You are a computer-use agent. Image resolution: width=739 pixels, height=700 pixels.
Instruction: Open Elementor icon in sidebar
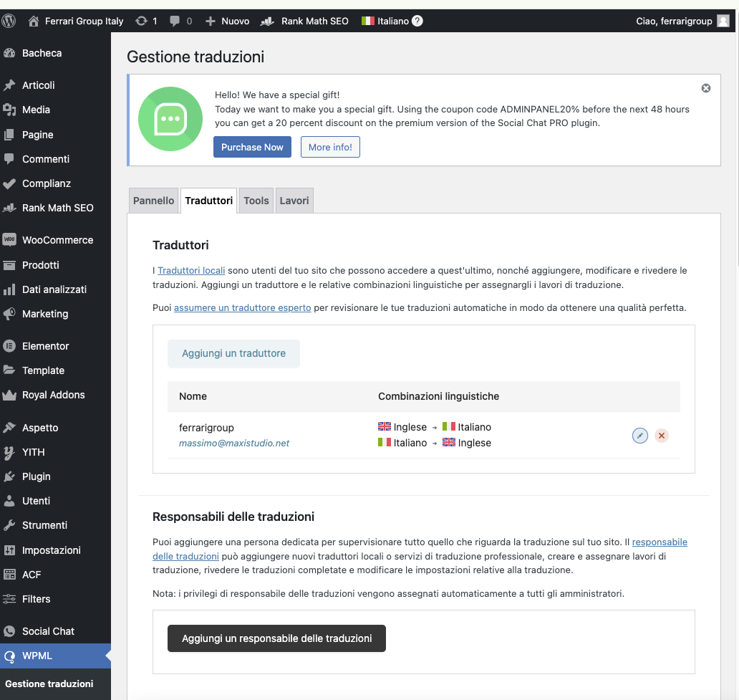point(9,346)
